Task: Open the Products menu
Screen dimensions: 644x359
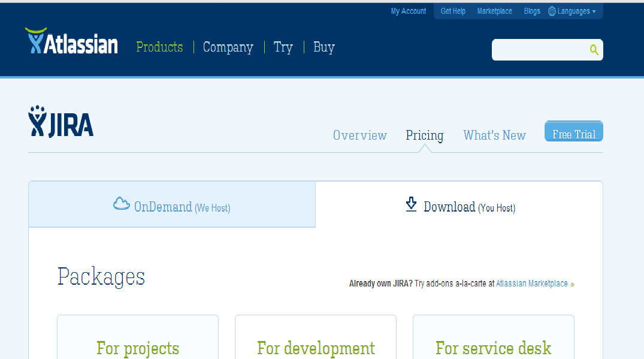Action: pos(159,47)
